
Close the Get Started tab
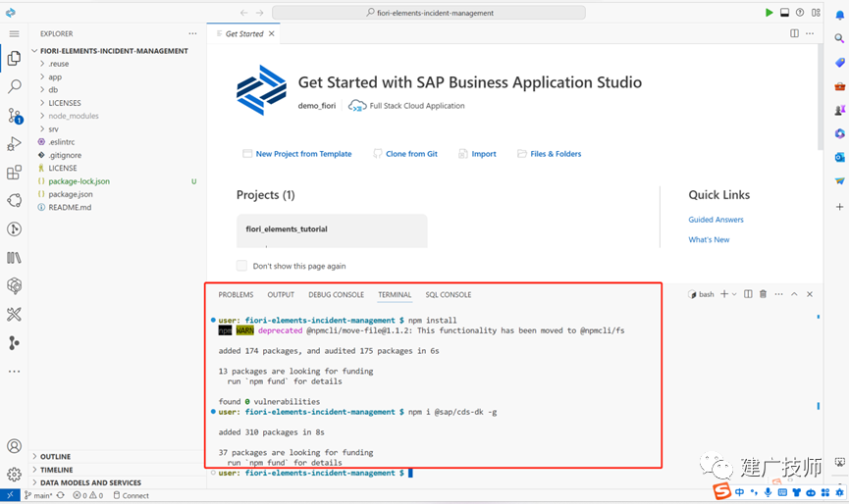pos(271,33)
